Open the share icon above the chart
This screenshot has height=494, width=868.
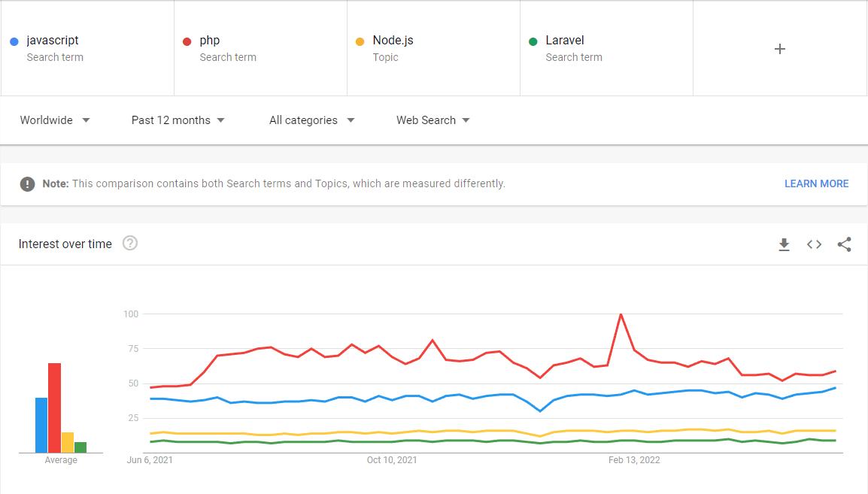tap(844, 244)
